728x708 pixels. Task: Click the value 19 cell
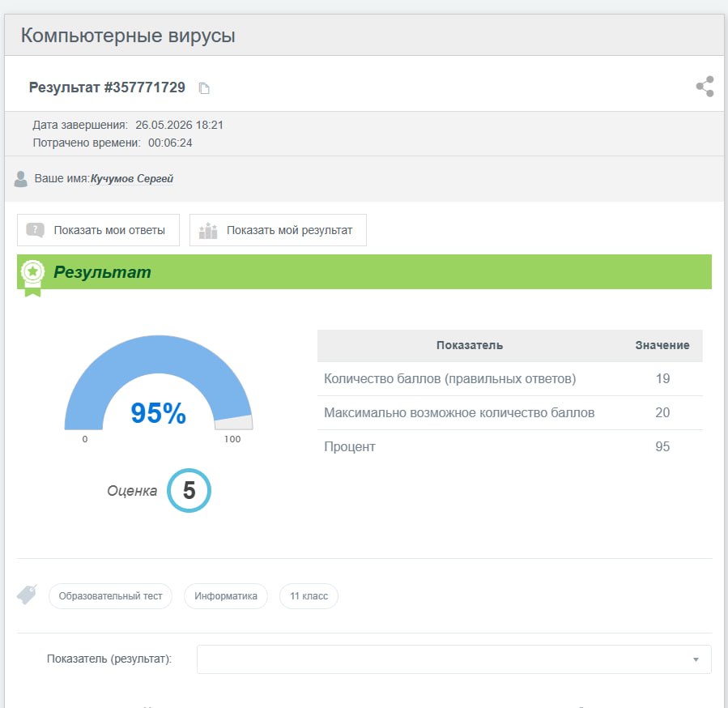pyautogui.click(x=662, y=378)
